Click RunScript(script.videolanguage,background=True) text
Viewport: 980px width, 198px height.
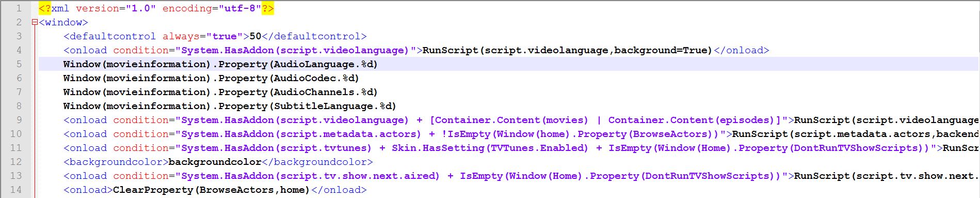coord(567,50)
